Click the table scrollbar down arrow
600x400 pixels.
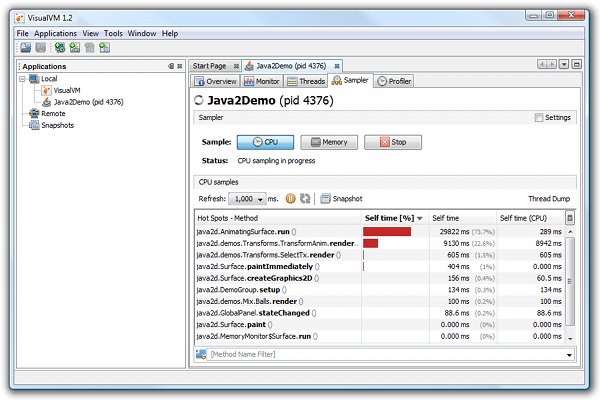click(570, 338)
